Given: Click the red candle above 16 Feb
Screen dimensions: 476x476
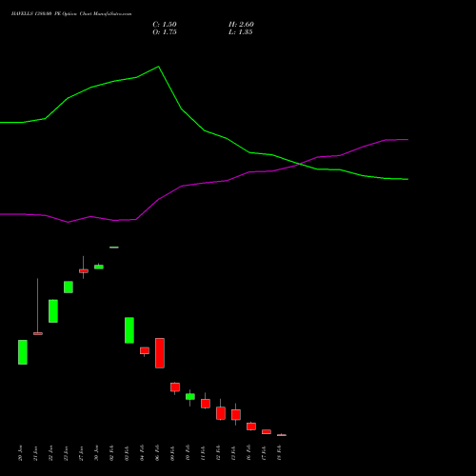Looking at the screenshot, I should 251,426.
